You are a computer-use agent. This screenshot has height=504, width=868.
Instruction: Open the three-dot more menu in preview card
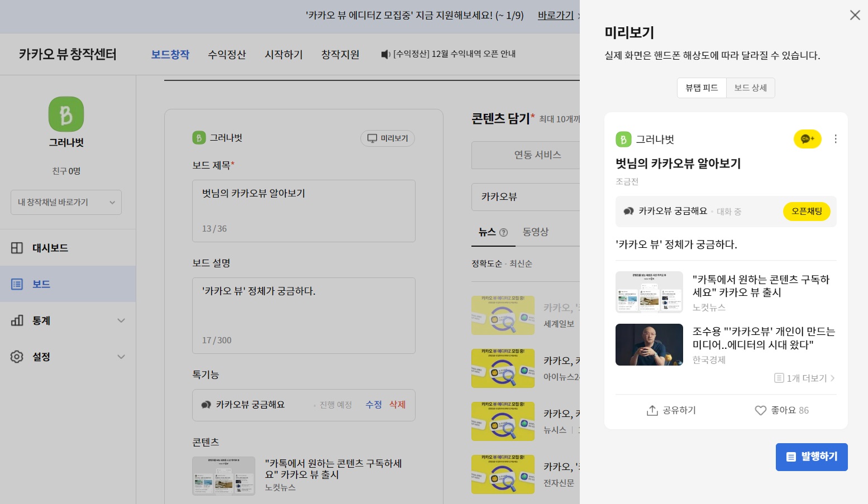[836, 139]
